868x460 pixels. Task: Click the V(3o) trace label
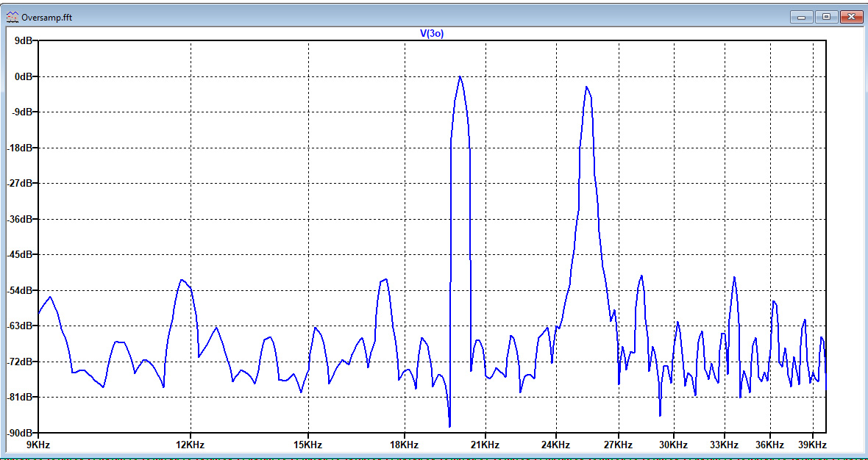432,33
